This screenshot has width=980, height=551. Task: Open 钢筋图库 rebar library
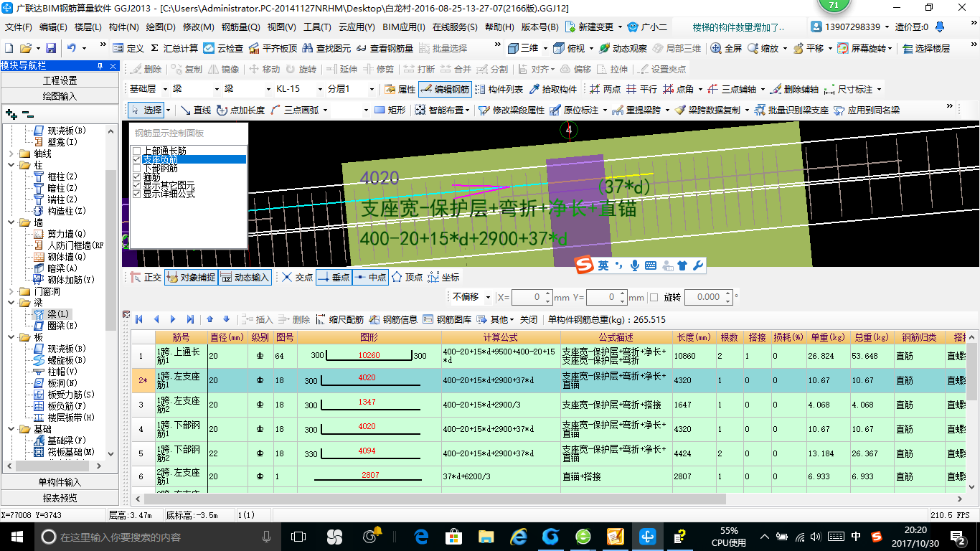point(447,319)
